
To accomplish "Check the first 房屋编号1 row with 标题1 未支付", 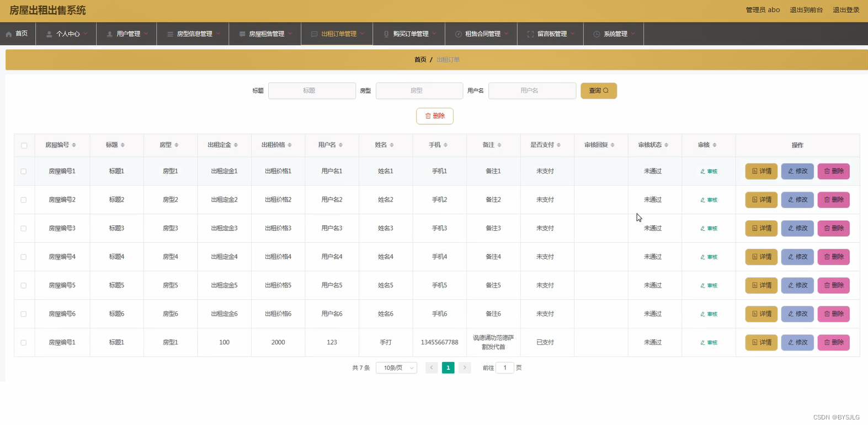I will pos(23,172).
